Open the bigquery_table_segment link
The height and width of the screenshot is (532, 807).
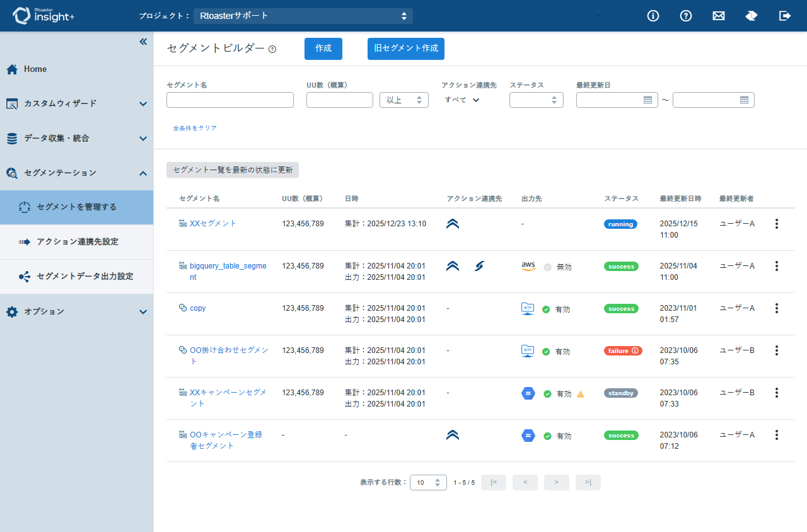coord(228,272)
